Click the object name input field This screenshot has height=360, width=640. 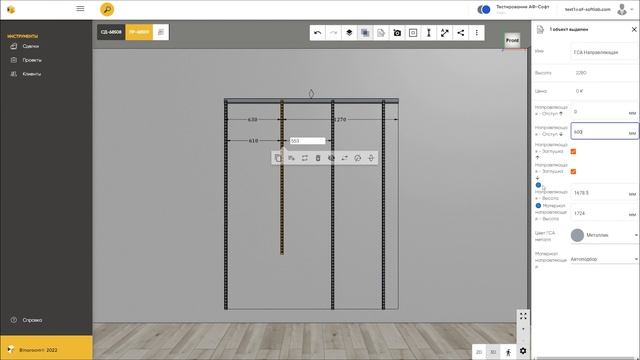pyautogui.click(x=604, y=52)
